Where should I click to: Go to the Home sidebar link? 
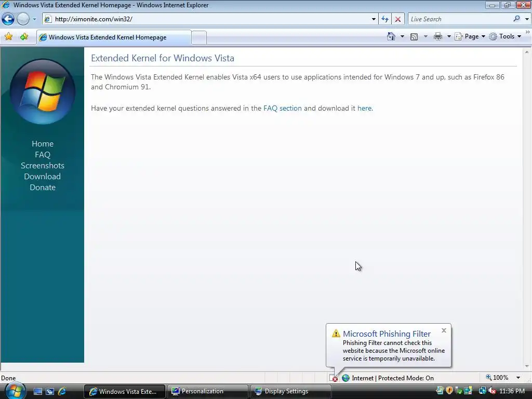tap(43, 143)
